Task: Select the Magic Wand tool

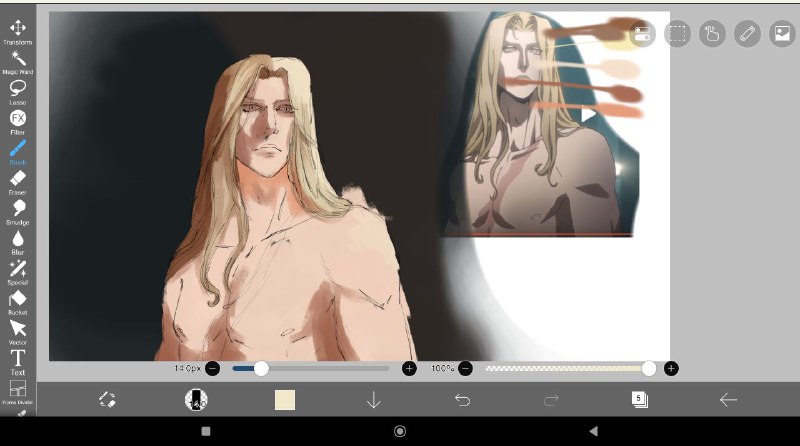Action: click(x=18, y=62)
